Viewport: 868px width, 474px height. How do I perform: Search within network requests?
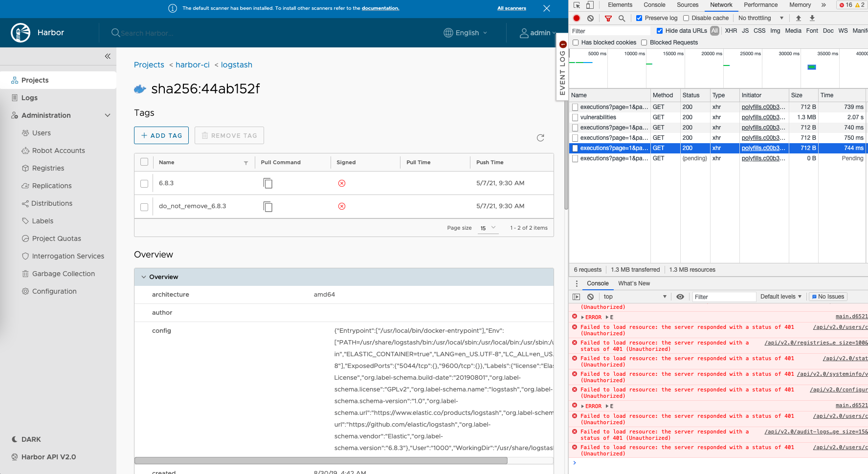pyautogui.click(x=622, y=18)
